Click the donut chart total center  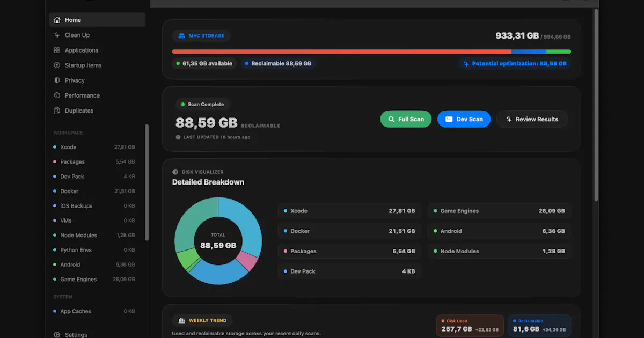click(x=218, y=241)
